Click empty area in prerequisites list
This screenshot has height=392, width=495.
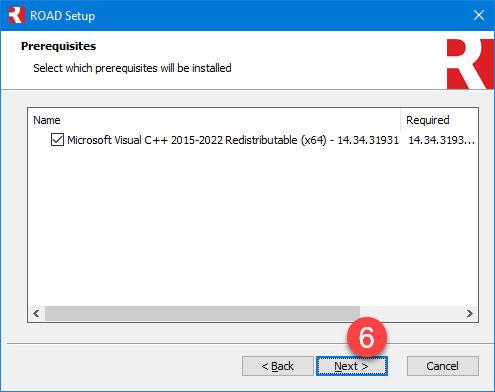[253, 227]
